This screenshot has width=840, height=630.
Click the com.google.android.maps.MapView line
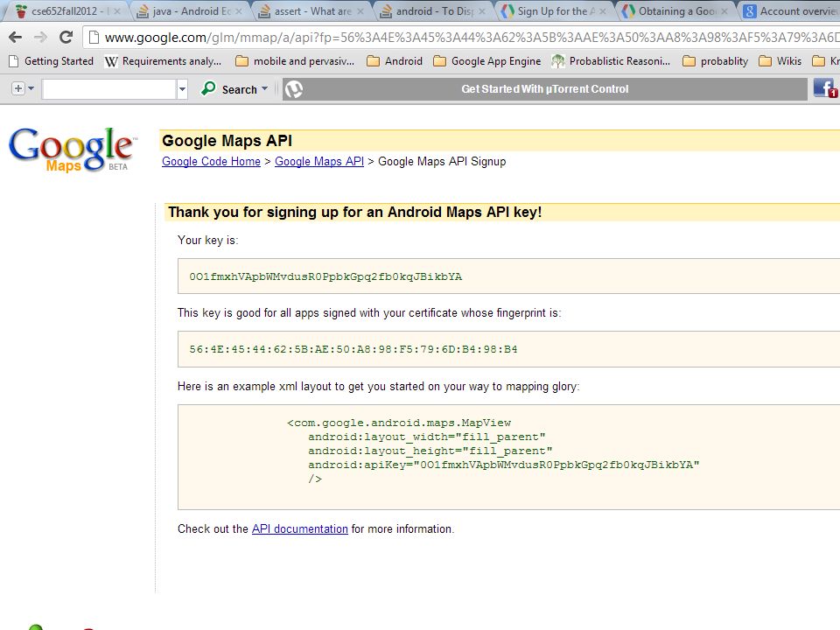(399, 423)
